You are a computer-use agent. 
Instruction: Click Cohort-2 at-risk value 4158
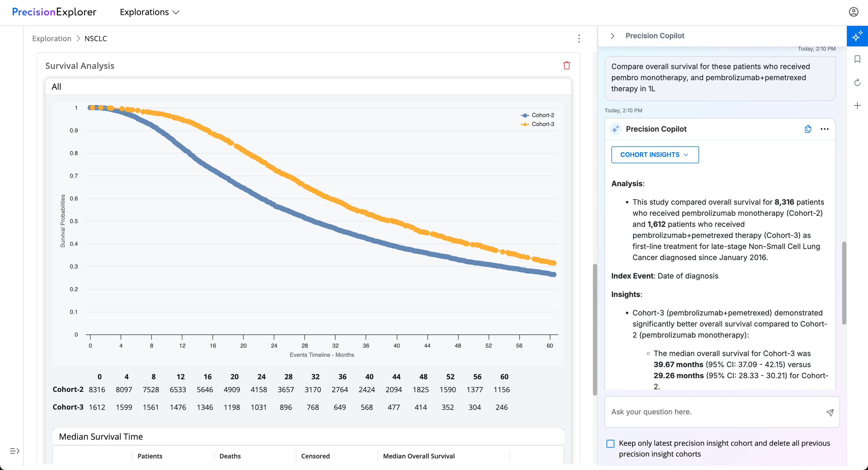[x=259, y=390]
